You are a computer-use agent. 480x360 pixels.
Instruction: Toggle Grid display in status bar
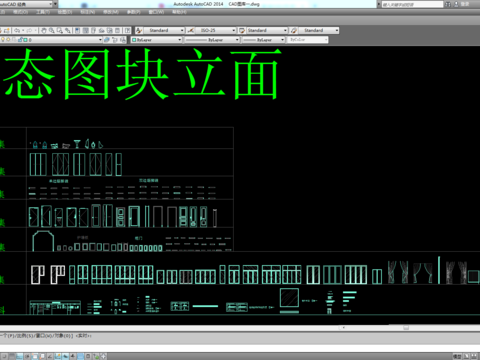20,356
